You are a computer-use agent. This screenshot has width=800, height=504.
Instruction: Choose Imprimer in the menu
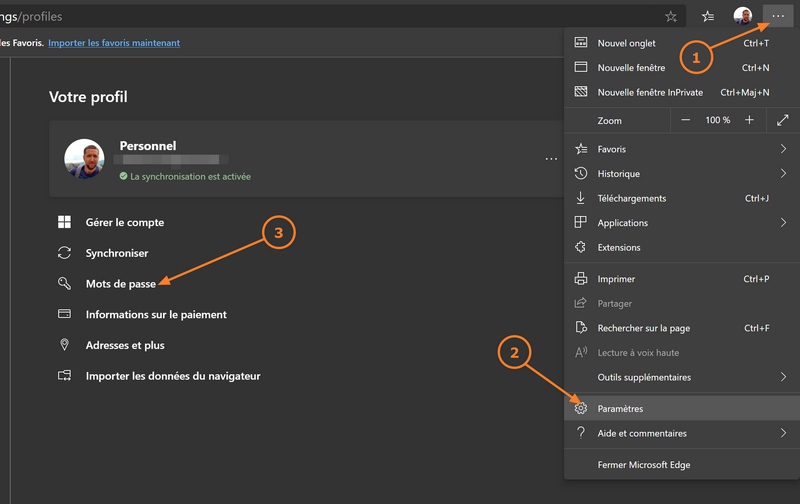point(616,279)
